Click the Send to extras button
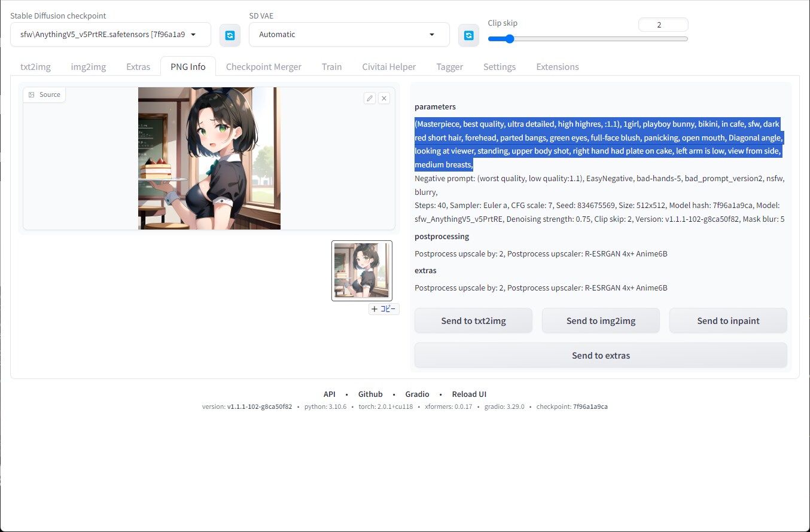The height and width of the screenshot is (532, 810). 601,356
